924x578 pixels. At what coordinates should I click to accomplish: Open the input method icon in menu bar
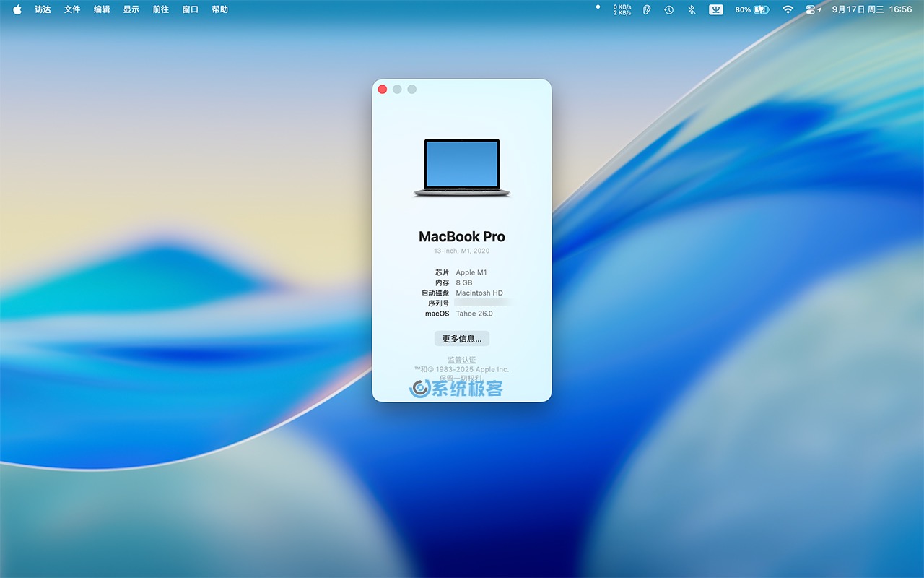click(x=715, y=9)
